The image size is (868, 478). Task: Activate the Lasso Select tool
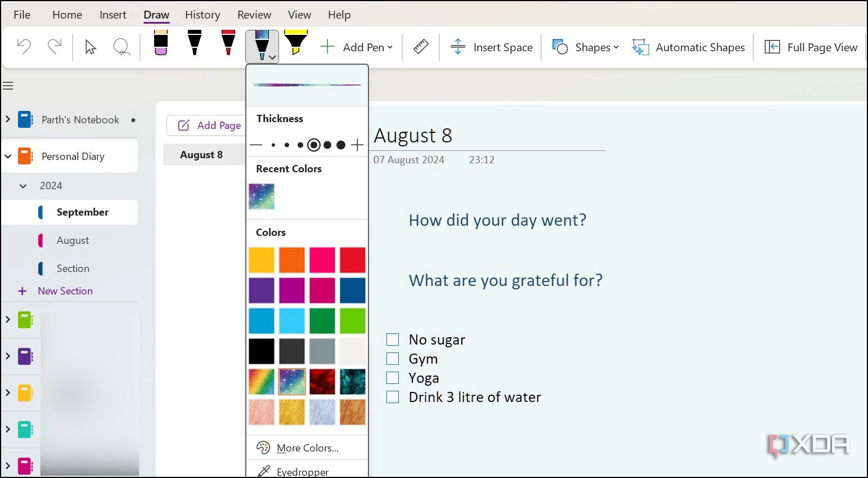tap(122, 47)
